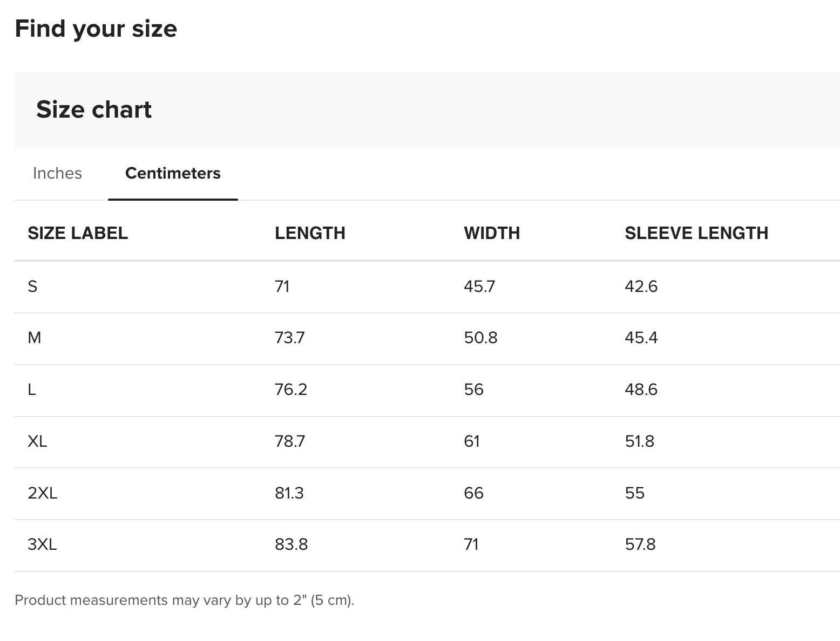Image resolution: width=840 pixels, height=641 pixels.
Task: Click the 48.6 sleeve length for L
Action: coord(641,390)
